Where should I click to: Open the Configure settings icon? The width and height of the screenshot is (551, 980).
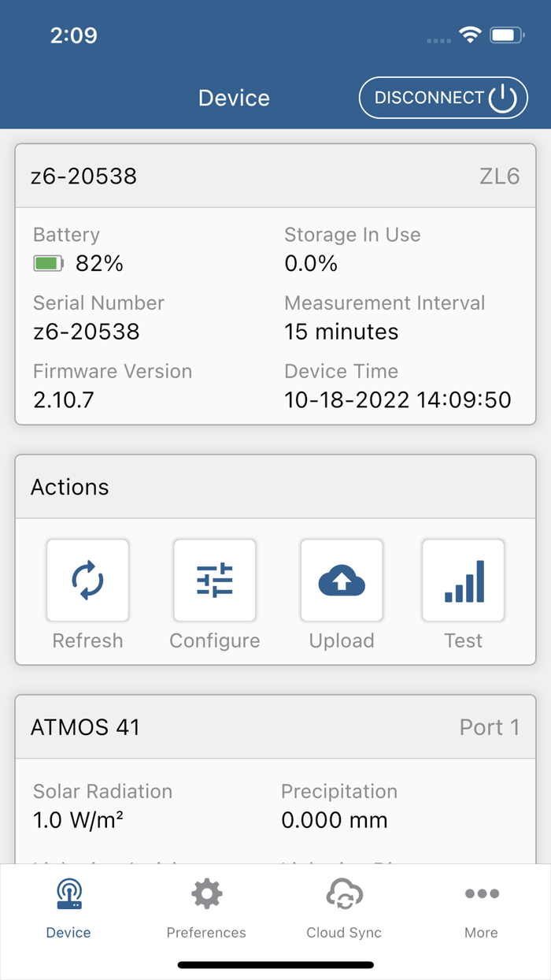[214, 580]
